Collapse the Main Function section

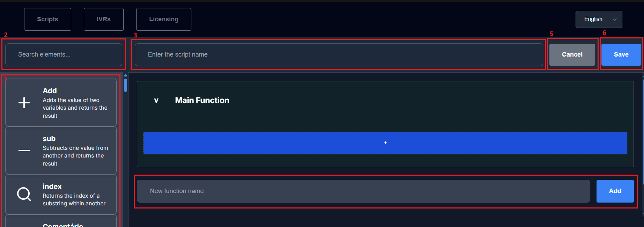(x=156, y=101)
